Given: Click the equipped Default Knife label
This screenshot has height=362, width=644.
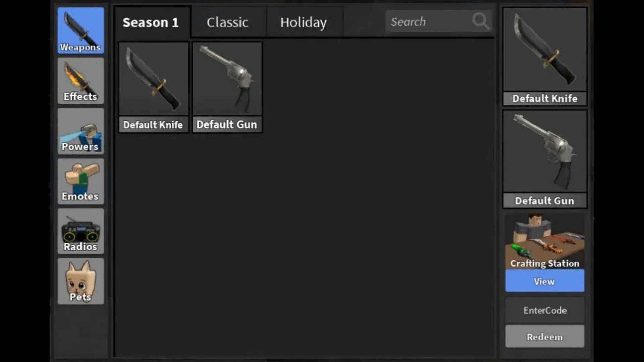Looking at the screenshot, I should (x=545, y=99).
